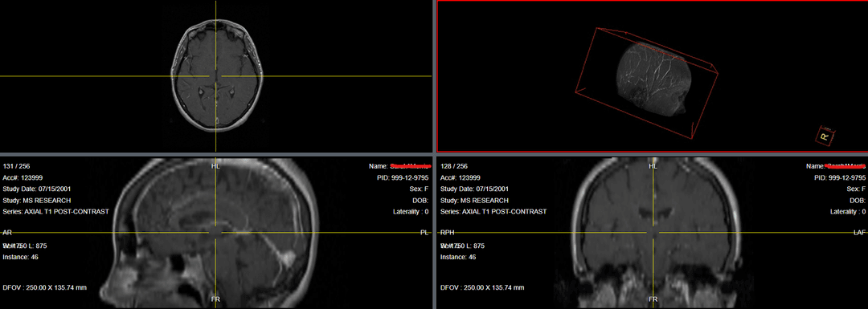Click 'Study Date: 07/15/2001' in sagittal view

pyautogui.click(x=36, y=189)
